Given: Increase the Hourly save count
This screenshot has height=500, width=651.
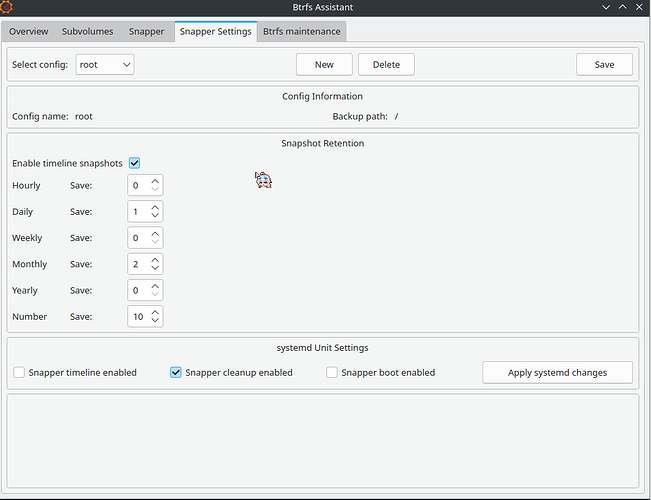Looking at the screenshot, I should tap(155, 181).
